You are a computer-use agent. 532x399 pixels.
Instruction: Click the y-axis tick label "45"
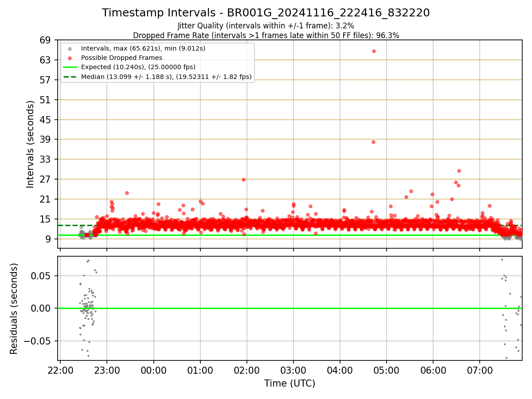pos(46,120)
